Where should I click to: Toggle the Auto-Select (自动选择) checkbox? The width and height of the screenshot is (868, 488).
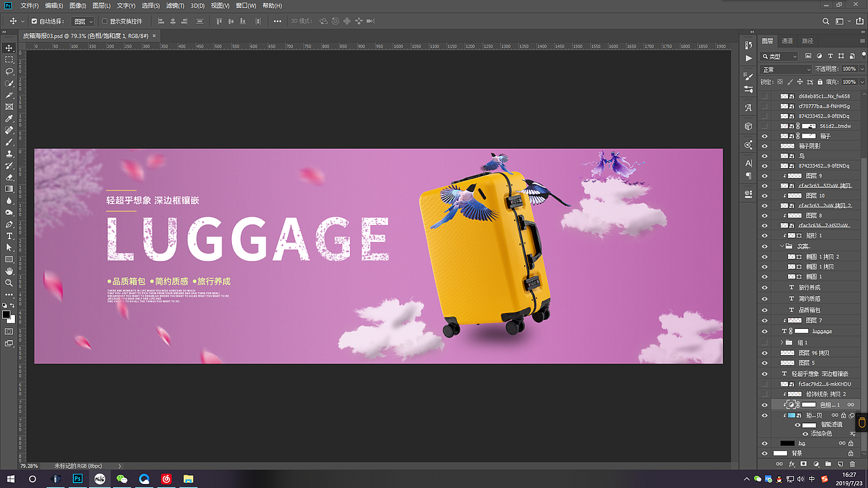[35, 21]
